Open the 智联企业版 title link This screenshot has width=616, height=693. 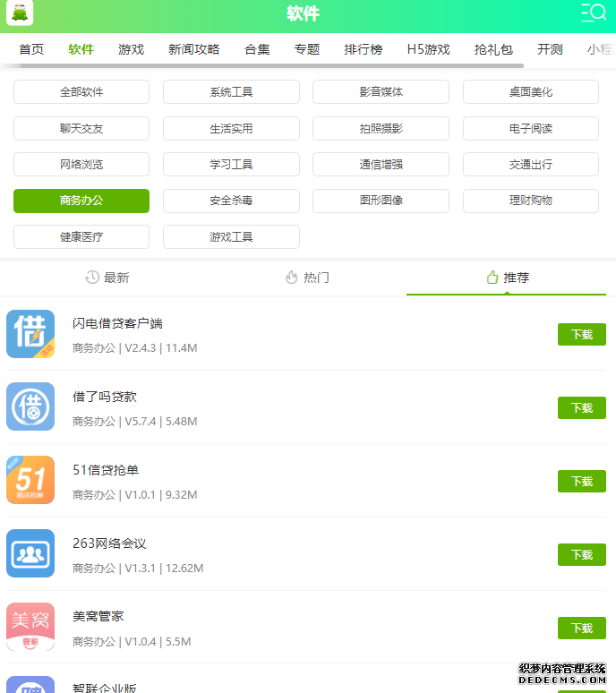click(x=105, y=688)
